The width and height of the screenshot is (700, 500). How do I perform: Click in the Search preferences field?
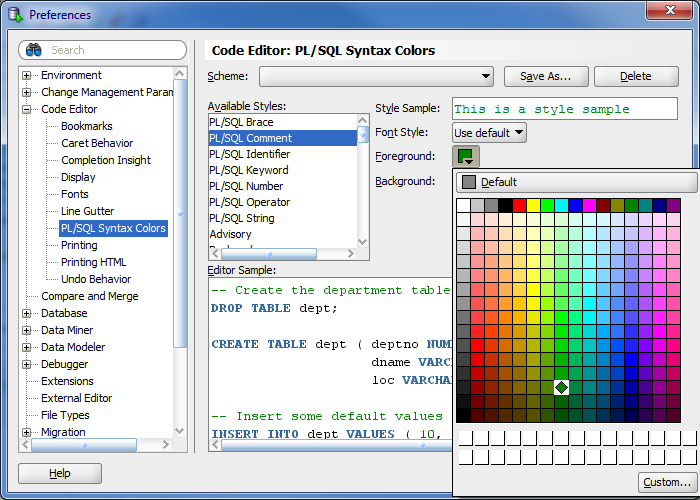(102, 50)
